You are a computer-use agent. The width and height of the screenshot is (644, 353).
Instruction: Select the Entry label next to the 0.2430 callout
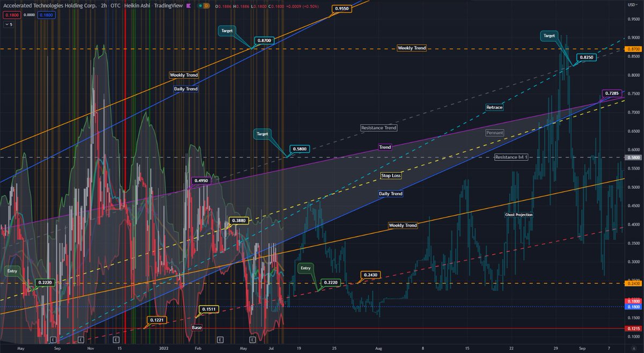tap(306, 267)
